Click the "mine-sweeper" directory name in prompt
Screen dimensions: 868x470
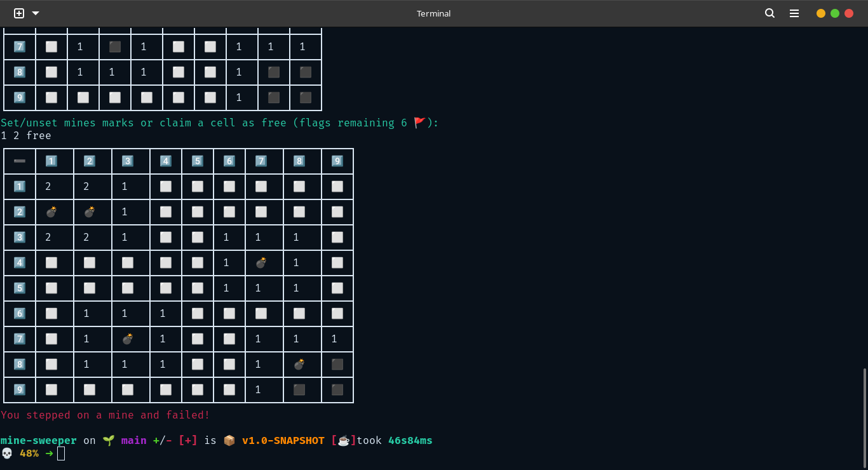click(39, 440)
